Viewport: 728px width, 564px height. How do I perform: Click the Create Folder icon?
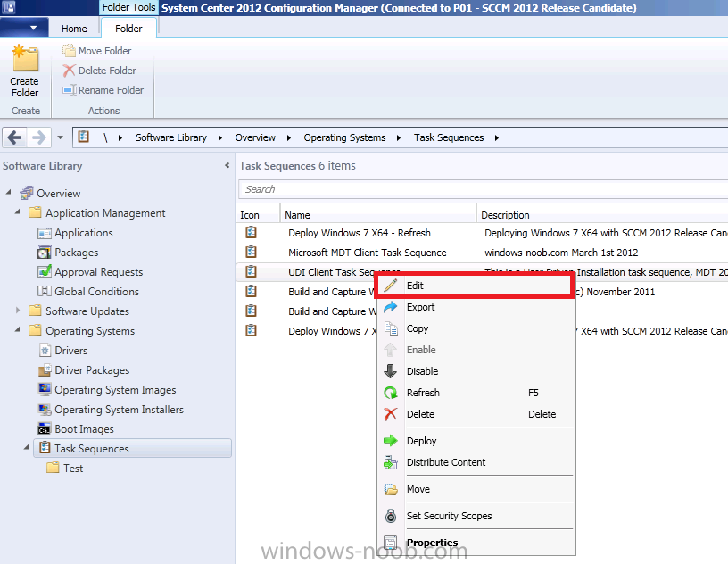click(25, 58)
